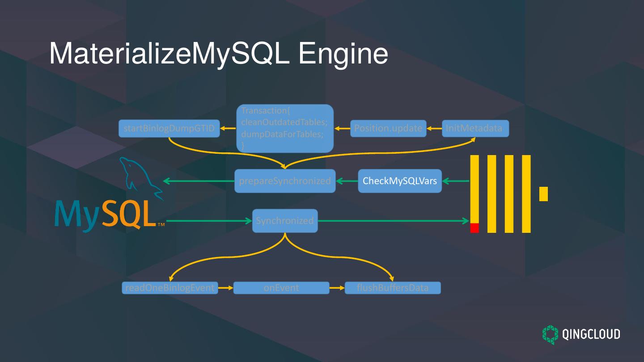The height and width of the screenshot is (362, 644).
Task: Click the red square on ClickHouse logo
Action: click(475, 228)
